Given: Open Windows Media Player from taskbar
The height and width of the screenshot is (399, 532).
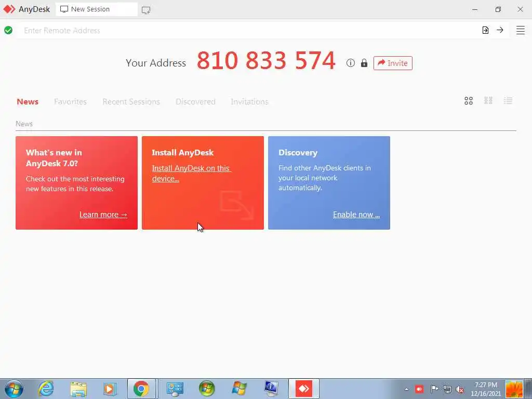Looking at the screenshot, I should pyautogui.click(x=110, y=389).
